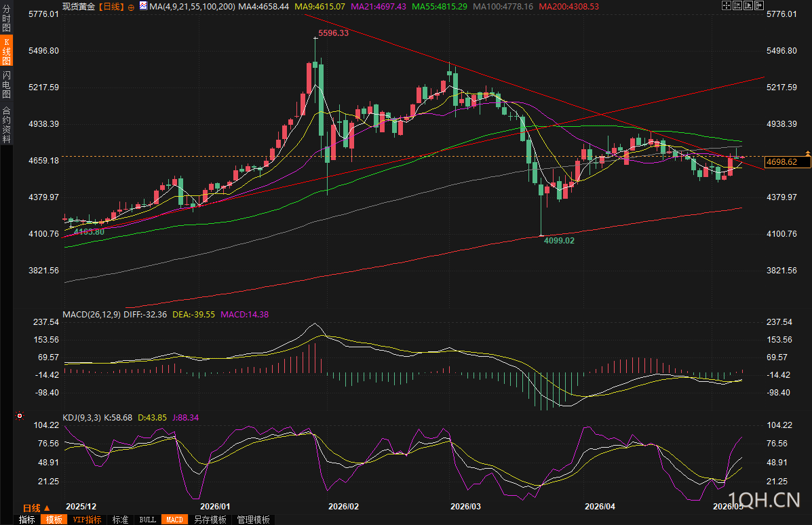The width and height of the screenshot is (812, 525).
Task: Click the red dot icon near KDJ
Action: (x=20, y=416)
